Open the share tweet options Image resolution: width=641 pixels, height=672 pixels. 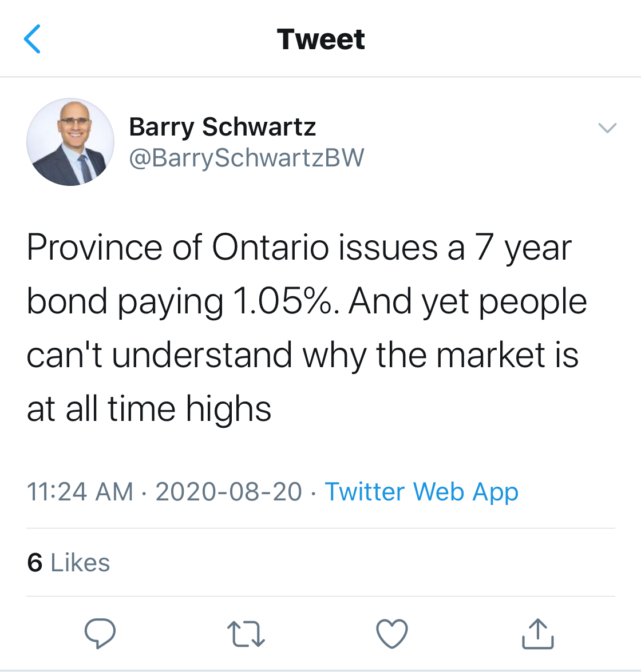click(x=537, y=634)
